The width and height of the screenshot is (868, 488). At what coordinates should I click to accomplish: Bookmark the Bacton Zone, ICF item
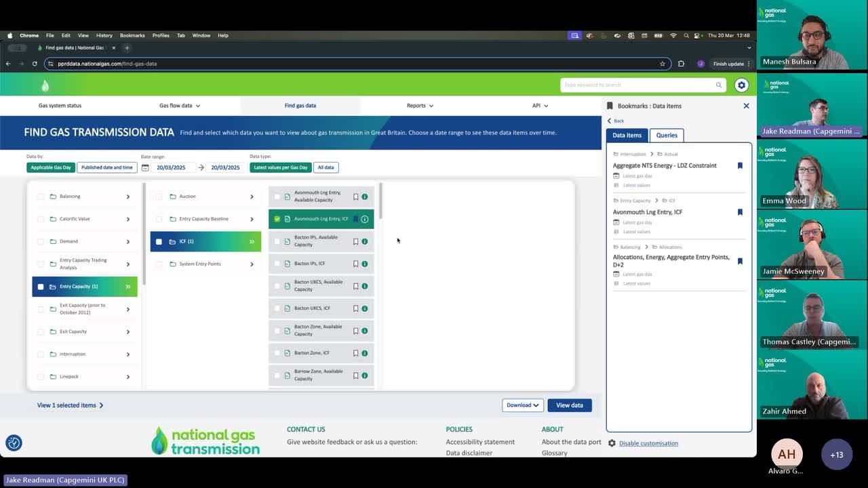(x=355, y=353)
